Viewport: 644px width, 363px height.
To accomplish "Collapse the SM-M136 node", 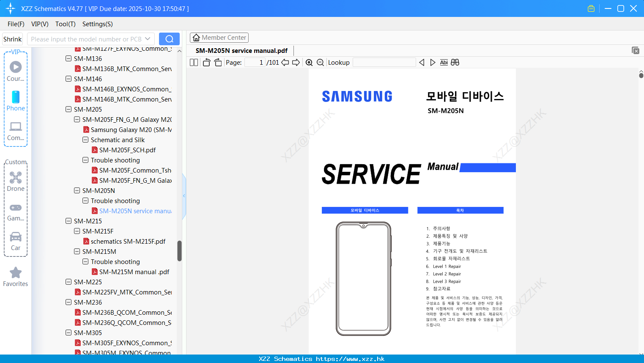I will [69, 58].
